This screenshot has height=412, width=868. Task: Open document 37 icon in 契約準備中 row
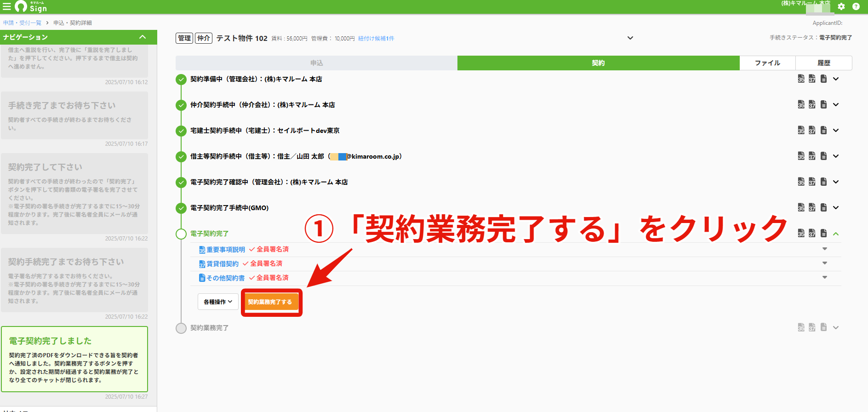[x=812, y=79]
